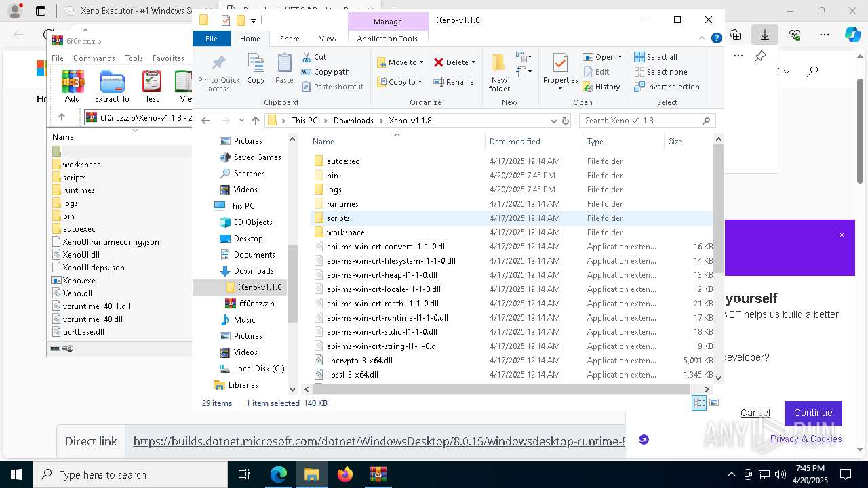Open the Quick Access Toolbar customize dropdown

tap(254, 20)
